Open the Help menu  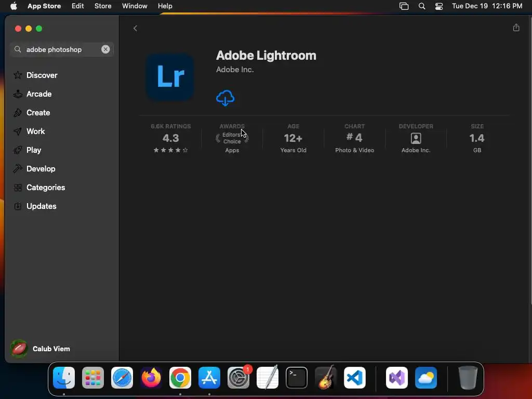click(165, 6)
